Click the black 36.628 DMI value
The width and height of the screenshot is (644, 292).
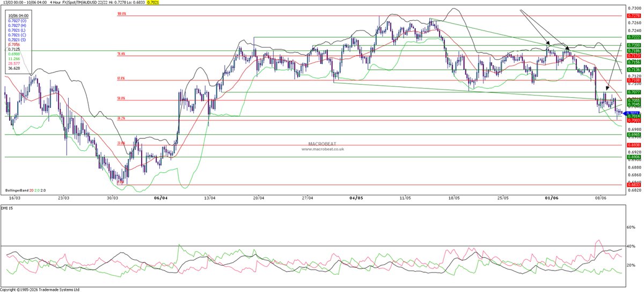(x=13, y=69)
